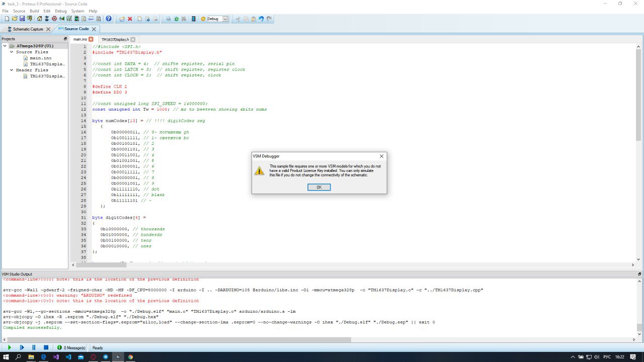Open File Explorer from the taskbar
The width and height of the screenshot is (644, 362).
click(x=31, y=356)
